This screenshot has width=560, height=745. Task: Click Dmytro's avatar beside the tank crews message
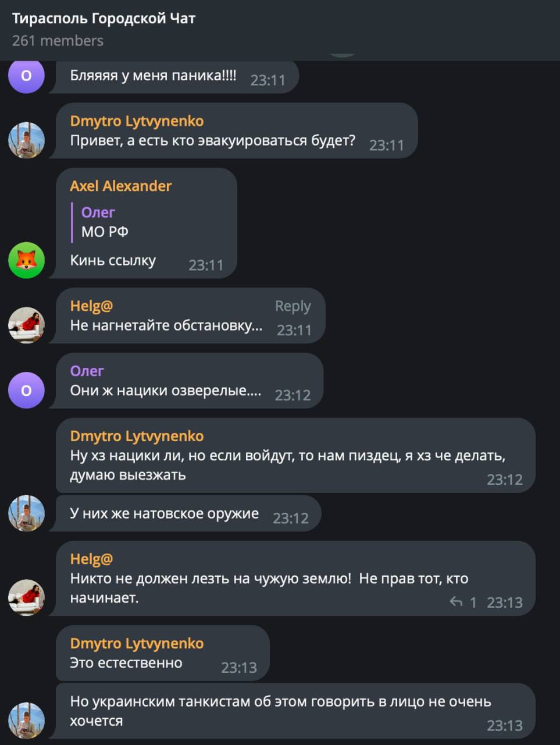(26, 721)
